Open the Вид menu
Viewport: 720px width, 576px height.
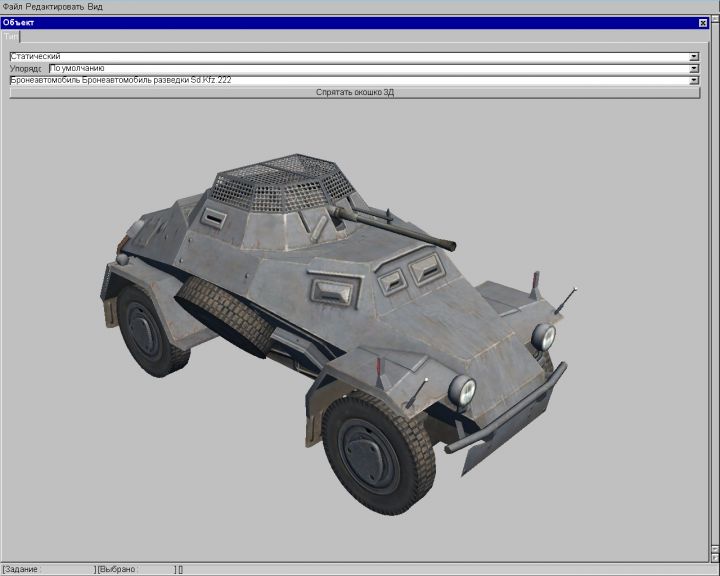(95, 6)
